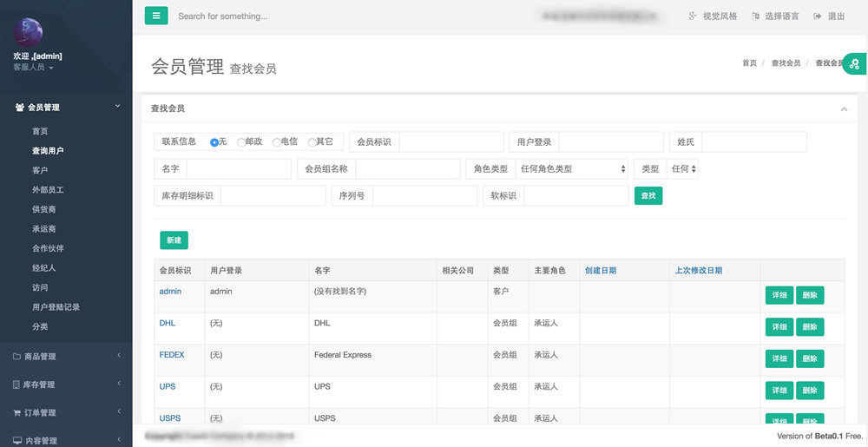Open 合作伙伴 in the sidebar

point(48,248)
